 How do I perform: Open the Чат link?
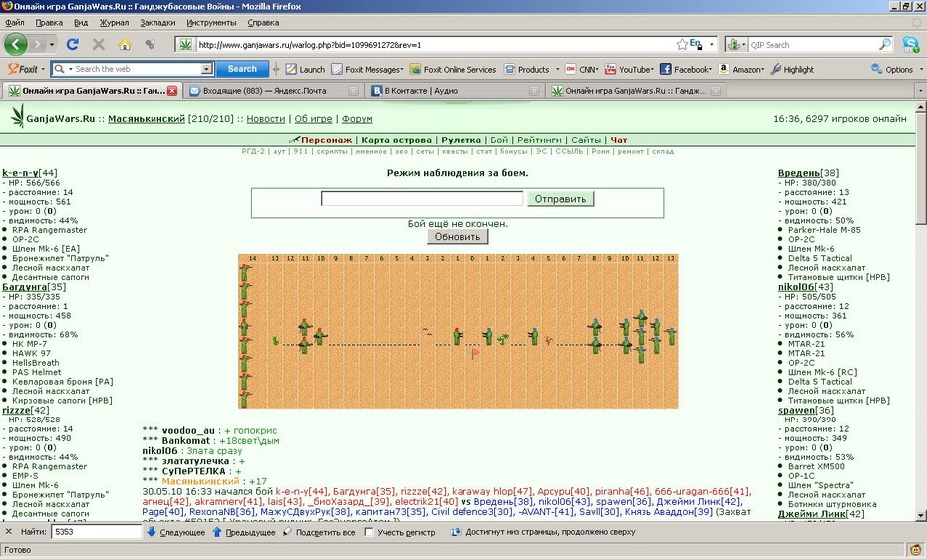[x=618, y=140]
